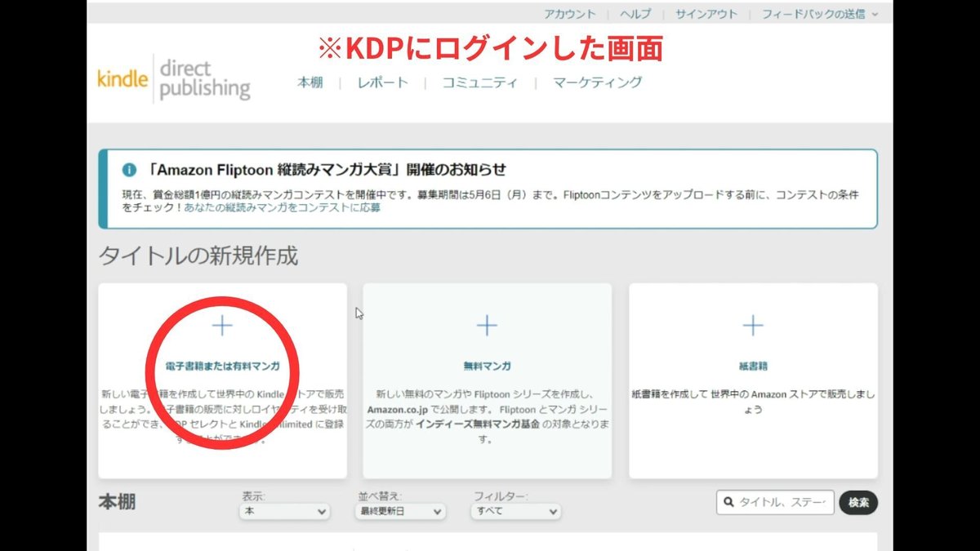Click the plus icon for 無料マンガ
Image resolution: width=980 pixels, height=551 pixels.
coord(487,327)
